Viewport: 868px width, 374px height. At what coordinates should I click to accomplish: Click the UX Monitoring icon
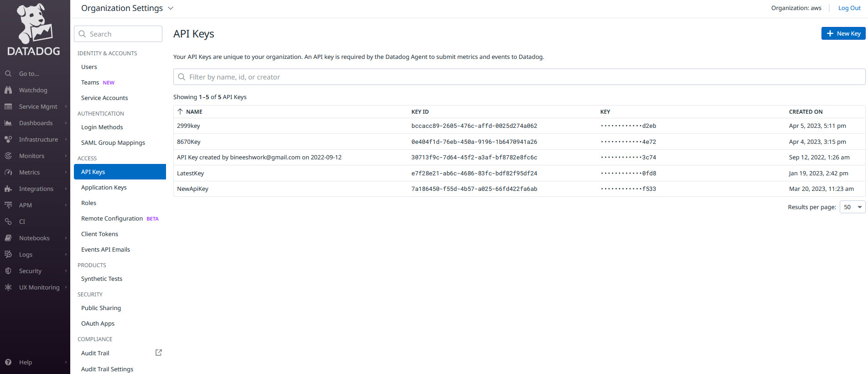(x=8, y=287)
